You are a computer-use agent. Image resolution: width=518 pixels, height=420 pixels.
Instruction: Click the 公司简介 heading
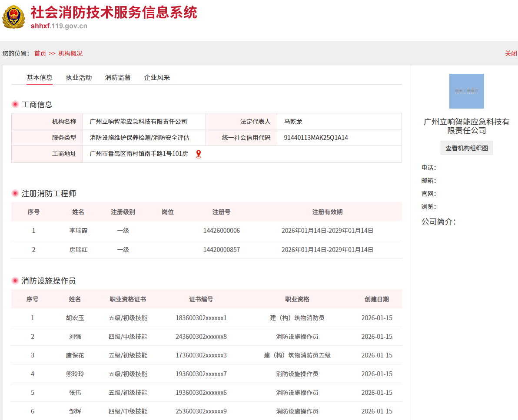(x=438, y=222)
